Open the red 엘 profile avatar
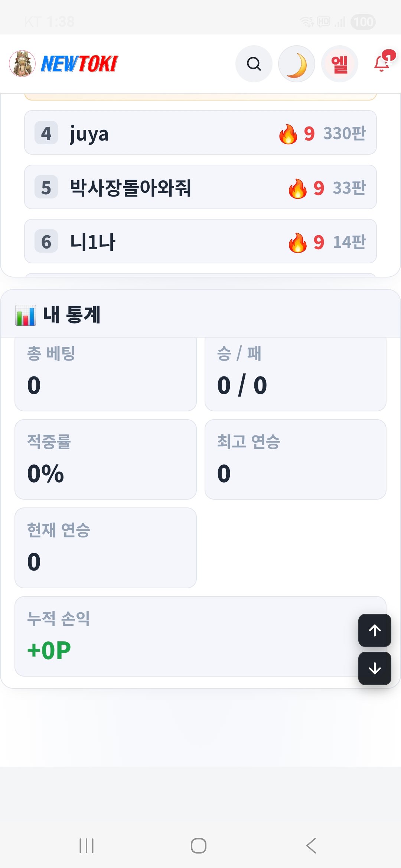This screenshot has width=401, height=868. (339, 64)
